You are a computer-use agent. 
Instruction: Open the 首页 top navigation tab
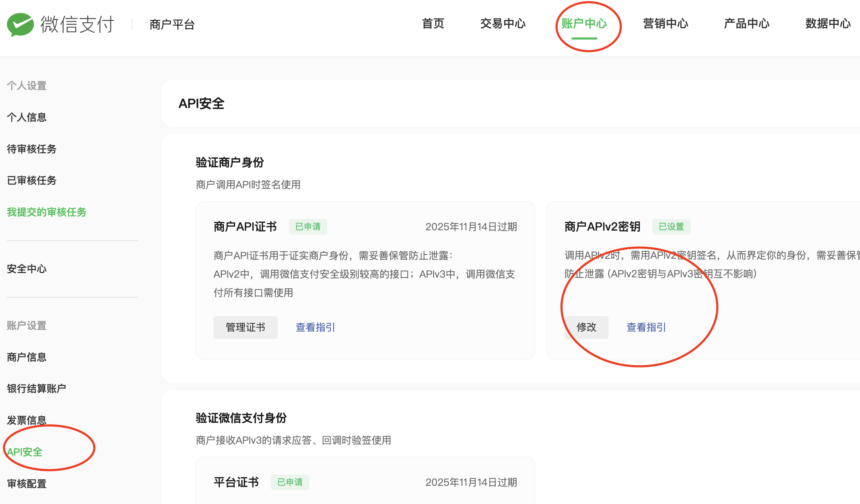[x=433, y=24]
